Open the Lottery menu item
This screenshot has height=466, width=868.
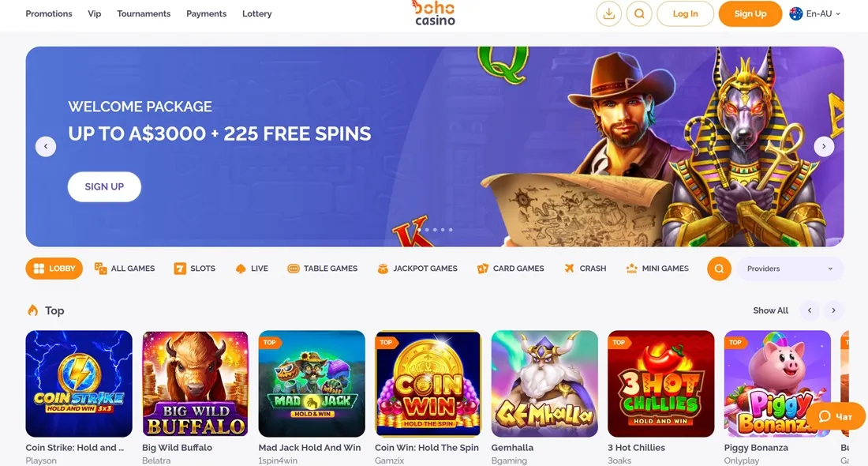[x=257, y=14]
